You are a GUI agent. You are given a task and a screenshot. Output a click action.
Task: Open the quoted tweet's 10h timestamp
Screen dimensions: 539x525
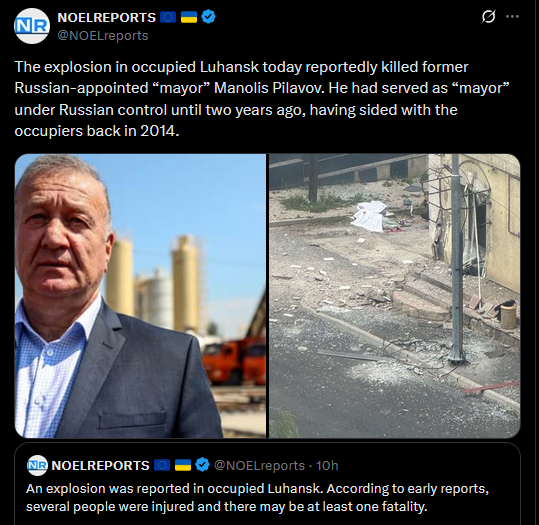click(x=327, y=466)
